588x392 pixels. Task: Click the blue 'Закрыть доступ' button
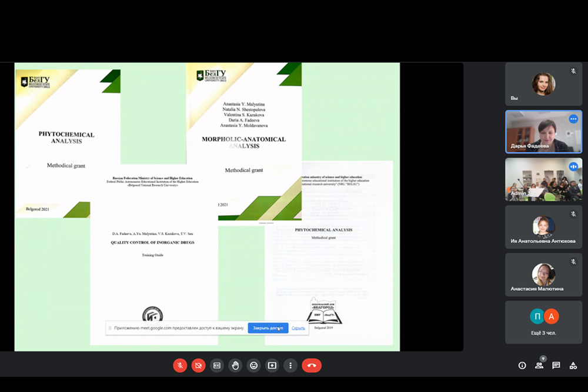tap(268, 328)
